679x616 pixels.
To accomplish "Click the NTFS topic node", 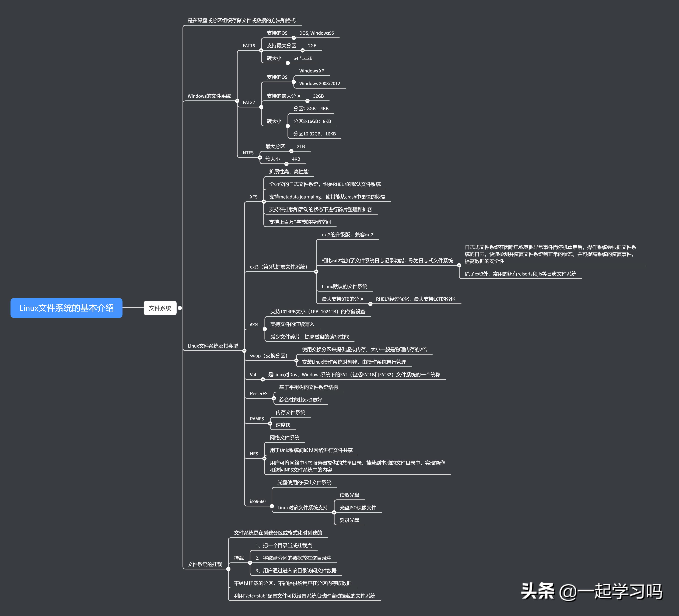I will 248,153.
